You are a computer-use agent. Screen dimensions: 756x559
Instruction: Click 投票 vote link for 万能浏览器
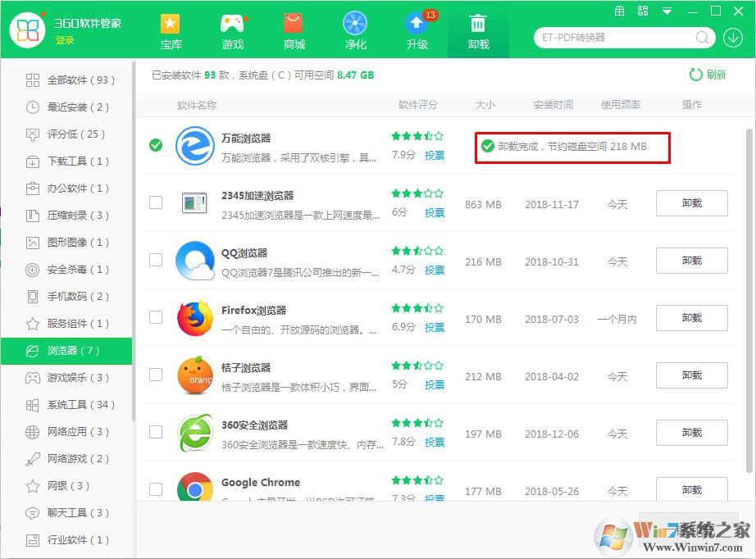435,155
